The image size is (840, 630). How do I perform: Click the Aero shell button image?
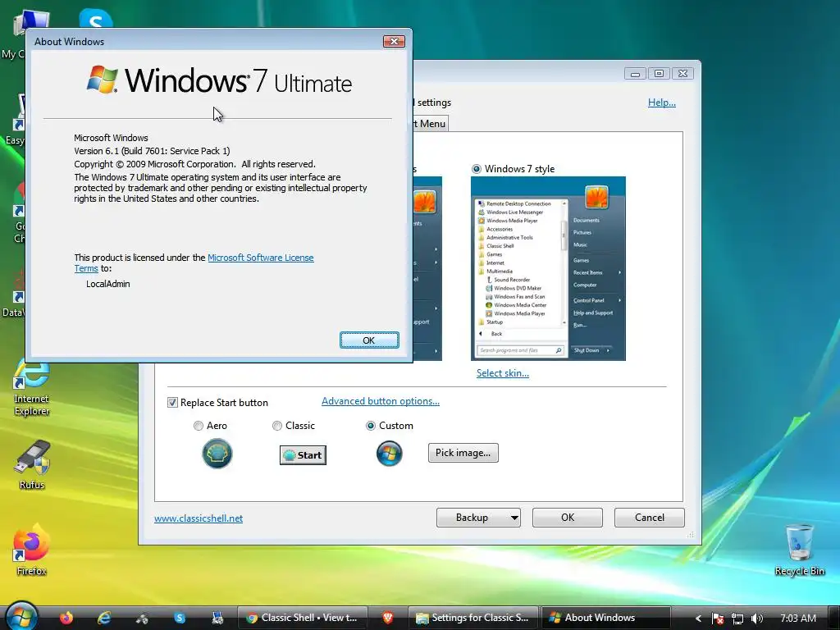[217, 453]
